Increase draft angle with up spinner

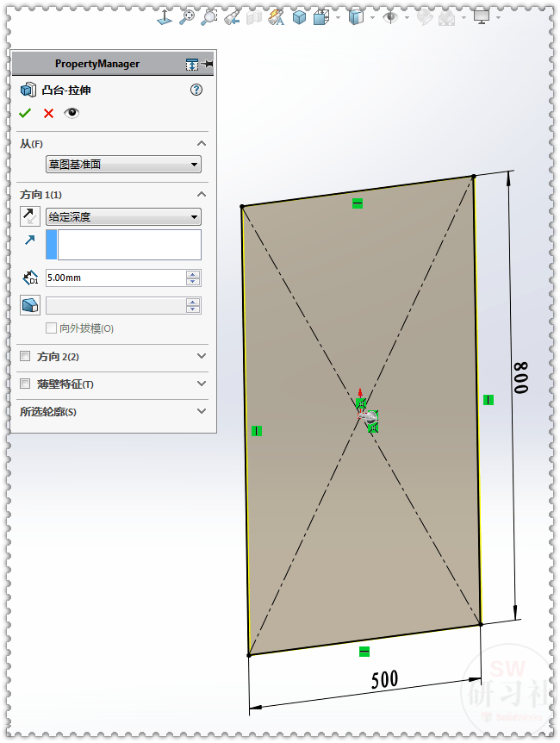point(193,302)
